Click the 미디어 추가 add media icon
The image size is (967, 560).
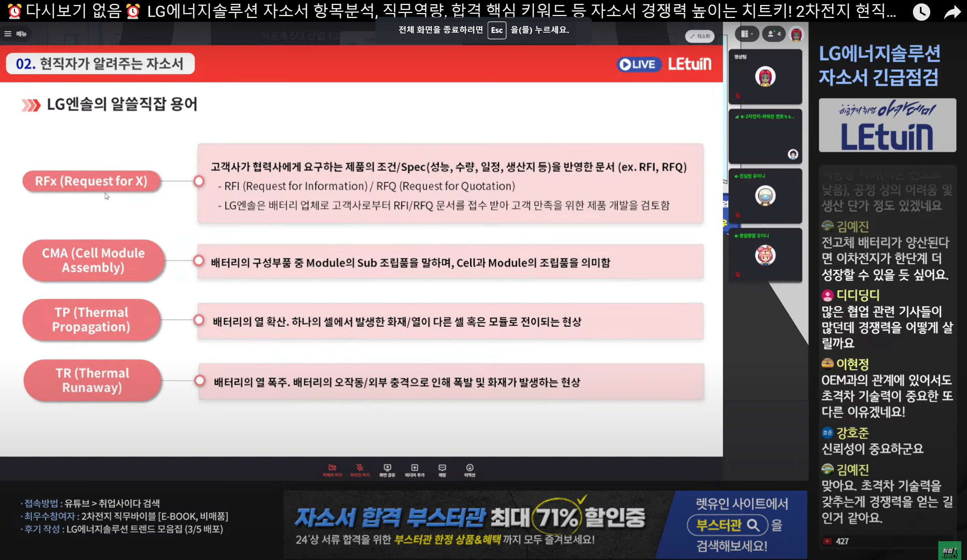click(415, 470)
